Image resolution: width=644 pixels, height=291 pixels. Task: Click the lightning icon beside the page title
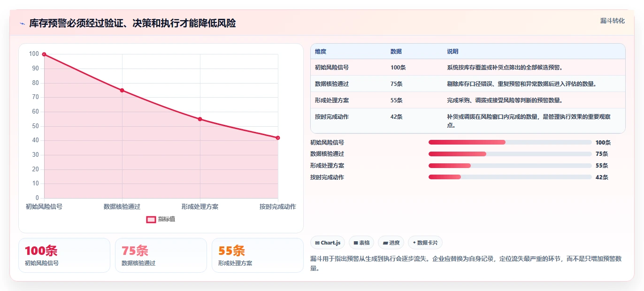(22, 23)
